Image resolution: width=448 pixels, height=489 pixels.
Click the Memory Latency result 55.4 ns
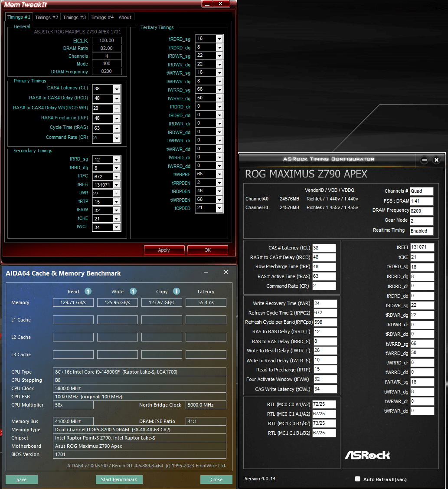(x=206, y=302)
